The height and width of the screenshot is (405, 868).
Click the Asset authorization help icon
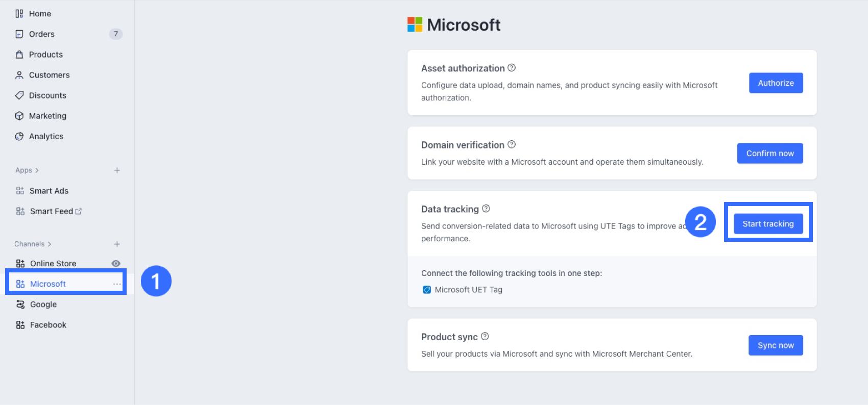[512, 68]
